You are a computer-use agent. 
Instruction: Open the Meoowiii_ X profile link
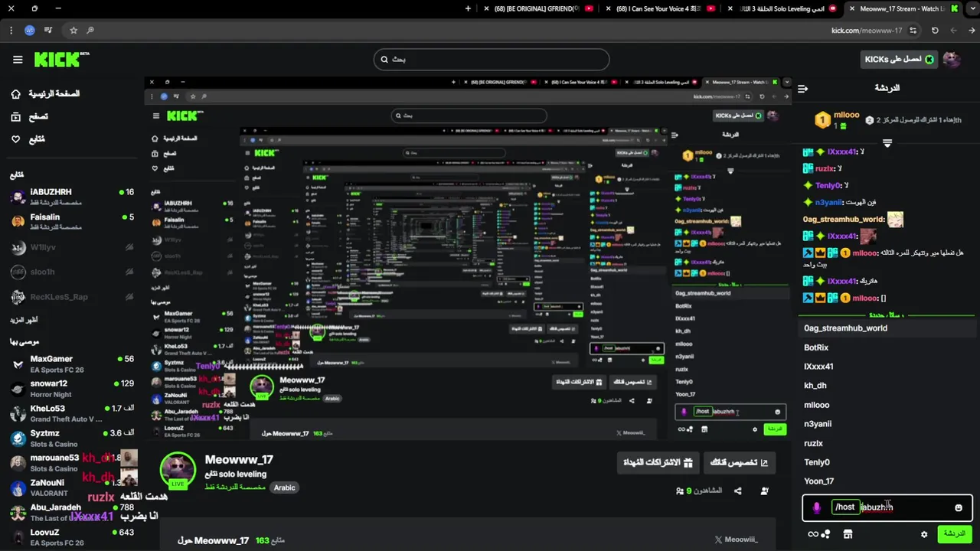[736, 540]
